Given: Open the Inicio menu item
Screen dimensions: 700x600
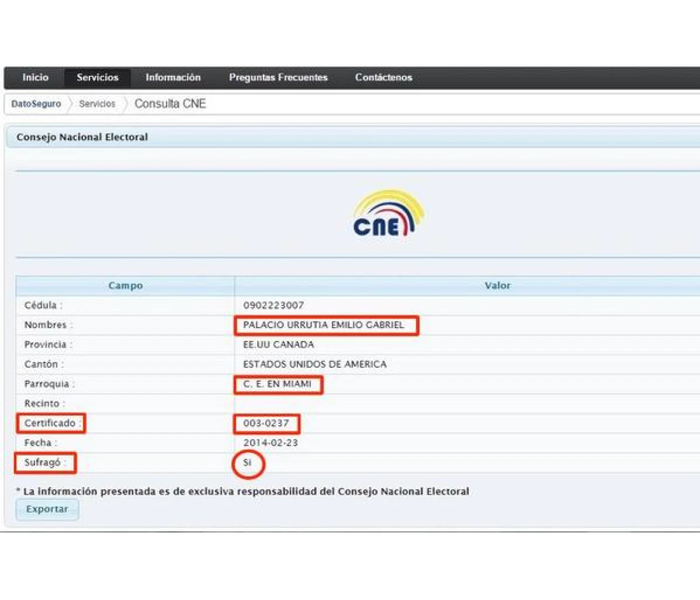Looking at the screenshot, I should pos(35,77).
